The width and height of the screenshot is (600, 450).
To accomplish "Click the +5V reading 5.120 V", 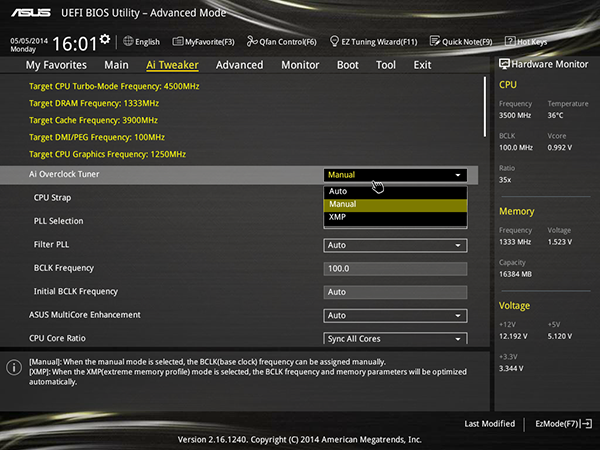I will 559,336.
